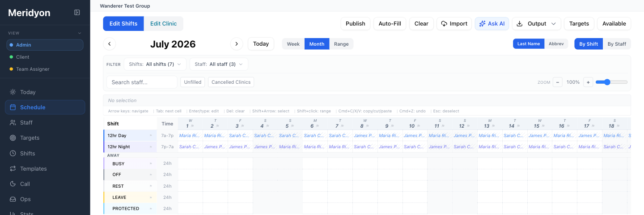Select 12hr Day cell for day 1

coord(191,135)
